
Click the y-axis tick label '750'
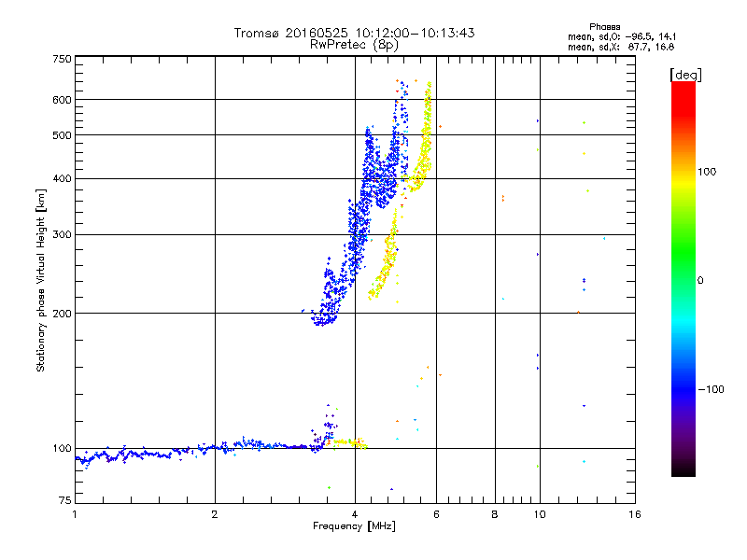pyautogui.click(x=62, y=59)
